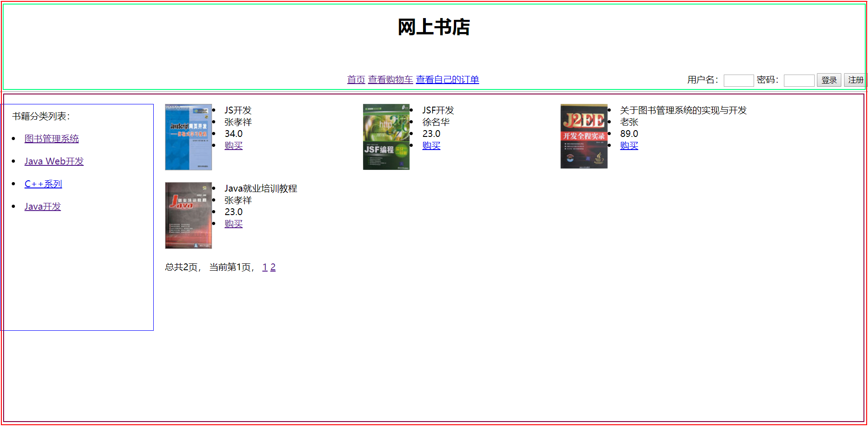The height and width of the screenshot is (427, 868).
Task: Click the JSF编程 book cover image
Action: coord(386,136)
